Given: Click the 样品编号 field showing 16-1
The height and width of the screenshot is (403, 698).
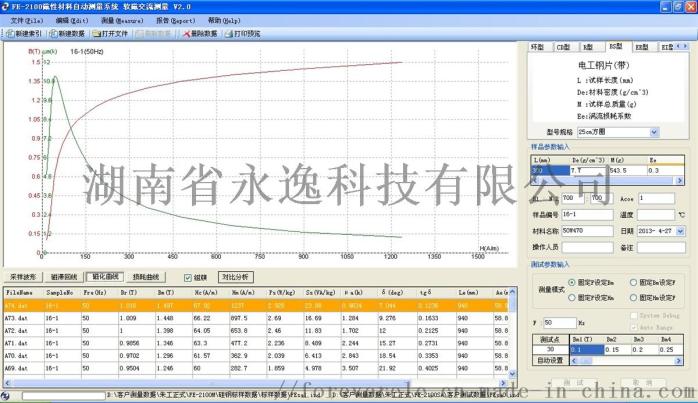Looking at the screenshot, I should click(587, 215).
